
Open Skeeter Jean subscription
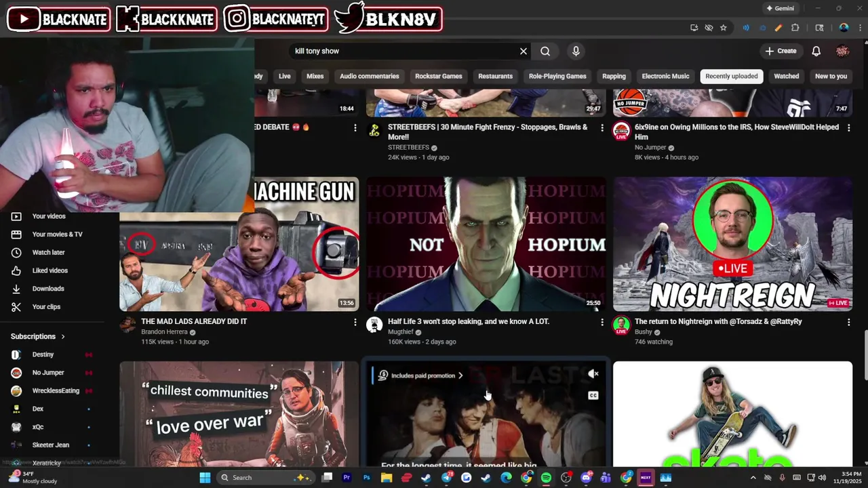[x=51, y=445]
